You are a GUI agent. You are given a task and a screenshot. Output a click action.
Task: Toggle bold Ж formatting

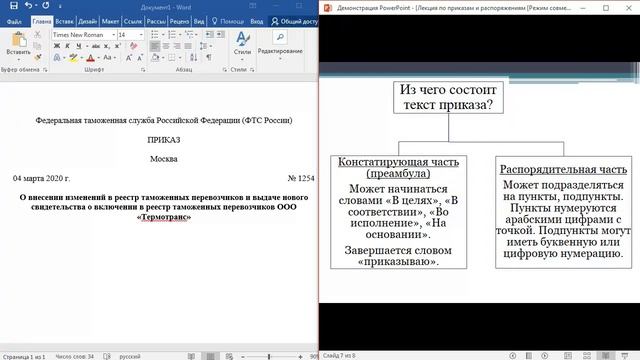tap(57, 46)
